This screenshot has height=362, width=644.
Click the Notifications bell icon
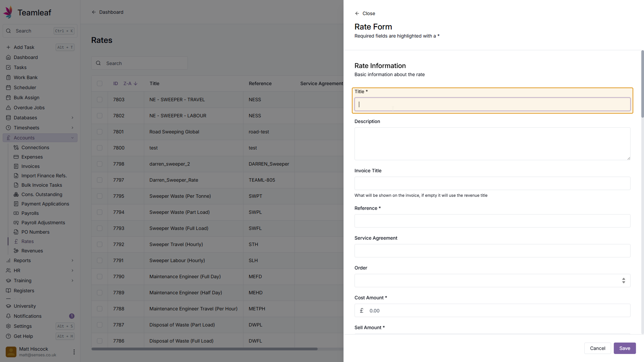click(8, 316)
